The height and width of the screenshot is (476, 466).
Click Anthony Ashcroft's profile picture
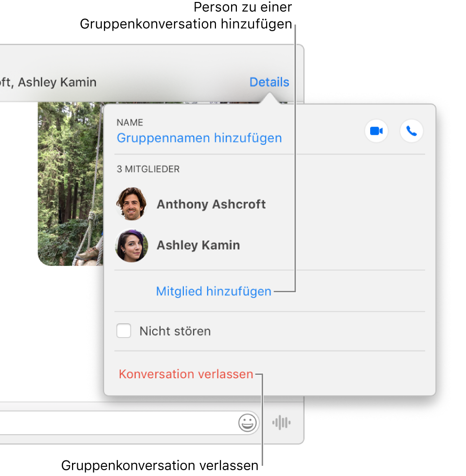(131, 204)
